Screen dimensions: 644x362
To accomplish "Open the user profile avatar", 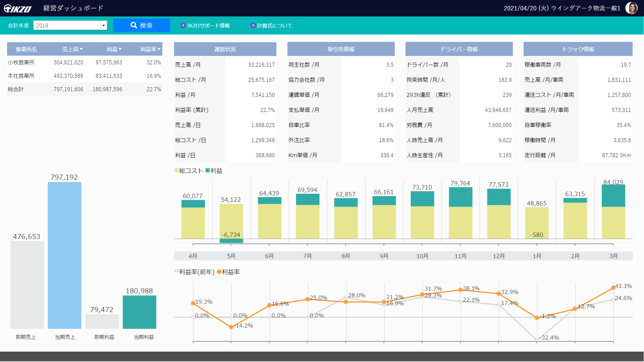I will 631,8.
